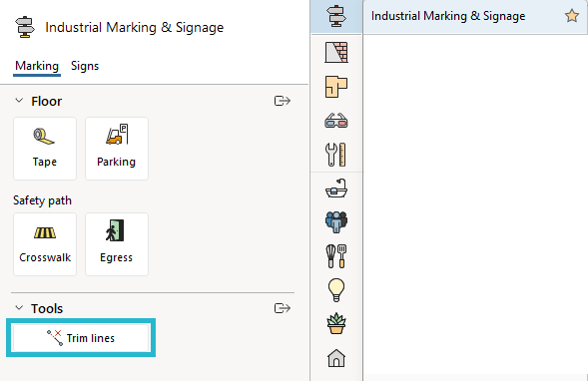588x381 pixels.
Task: Click the Trim lines button
Action: (x=81, y=338)
